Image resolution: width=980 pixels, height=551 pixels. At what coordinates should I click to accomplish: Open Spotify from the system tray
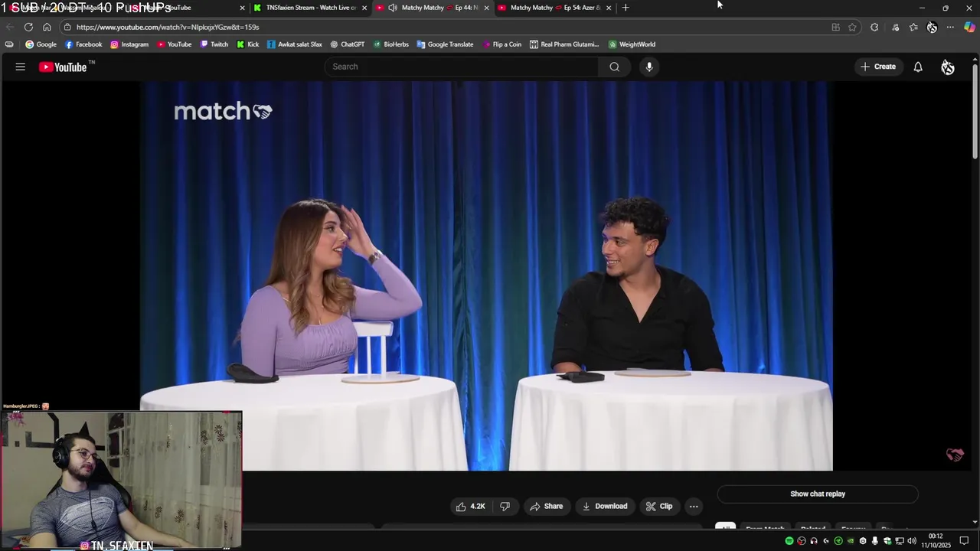point(789,541)
